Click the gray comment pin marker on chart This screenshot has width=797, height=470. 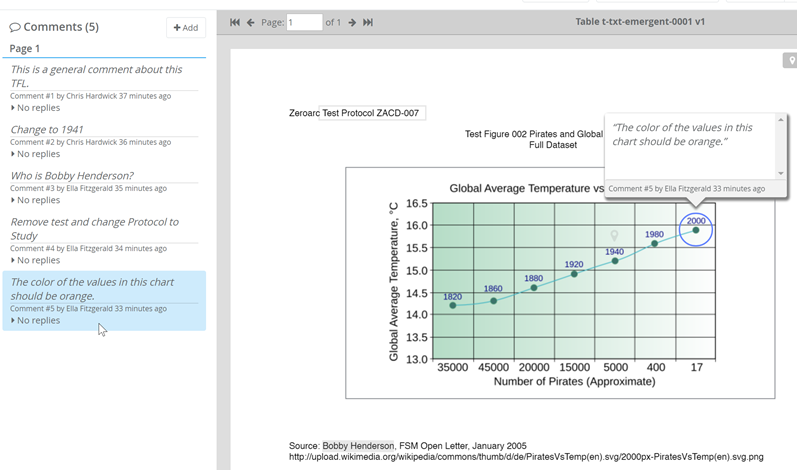pyautogui.click(x=615, y=237)
